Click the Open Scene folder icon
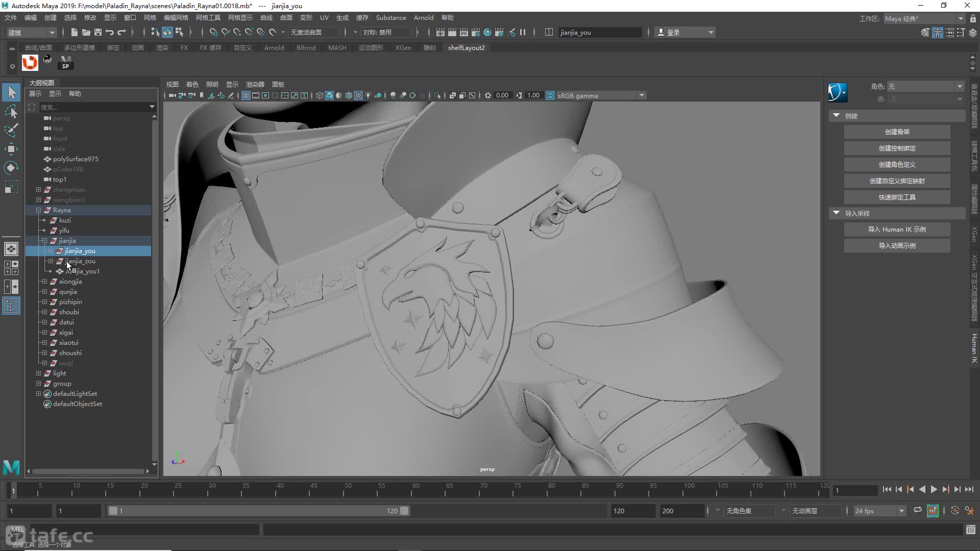980x551 pixels. 86,32
